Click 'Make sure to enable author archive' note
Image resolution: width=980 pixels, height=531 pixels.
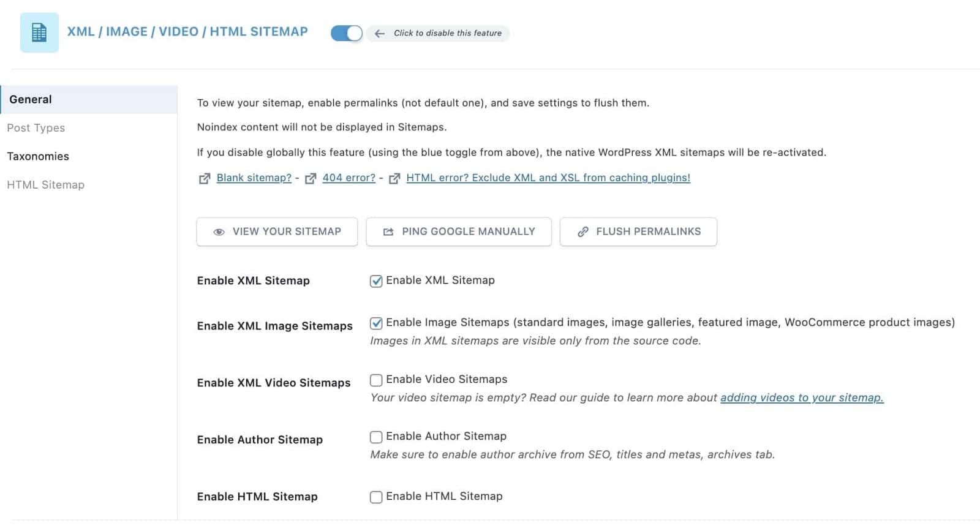click(573, 454)
